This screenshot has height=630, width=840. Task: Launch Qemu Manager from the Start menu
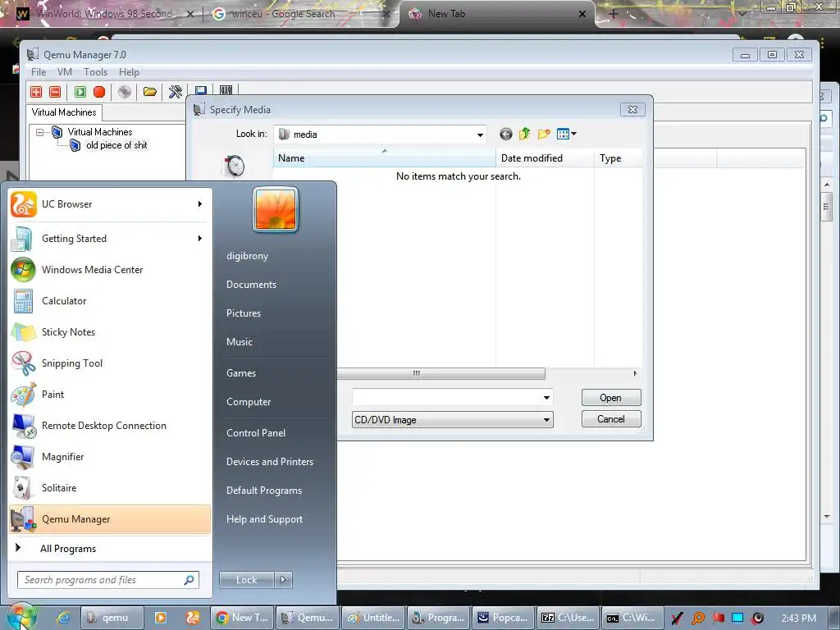pos(110,519)
